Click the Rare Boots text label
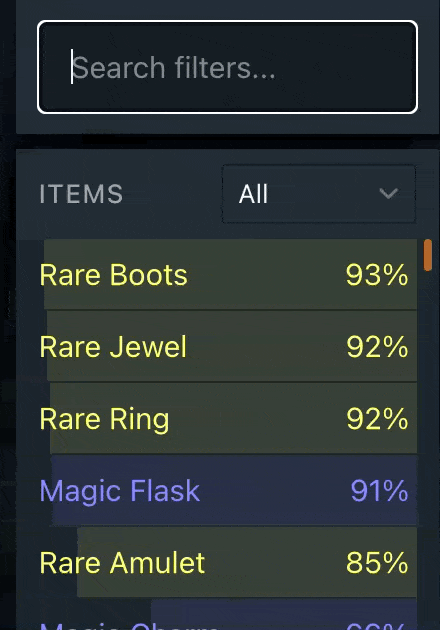This screenshot has width=440, height=630. click(x=113, y=275)
